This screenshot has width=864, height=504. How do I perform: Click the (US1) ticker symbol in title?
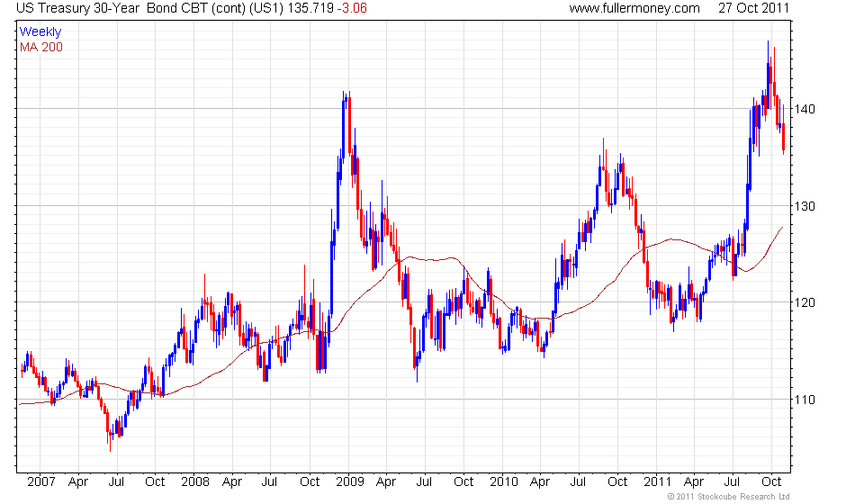tap(266, 8)
